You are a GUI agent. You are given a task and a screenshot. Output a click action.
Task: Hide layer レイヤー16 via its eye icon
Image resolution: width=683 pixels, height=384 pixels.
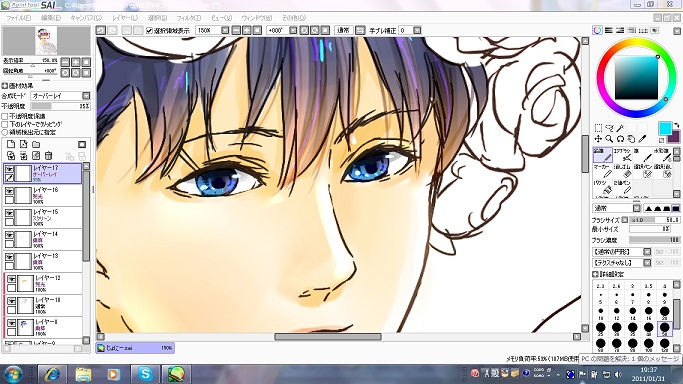coord(9,191)
